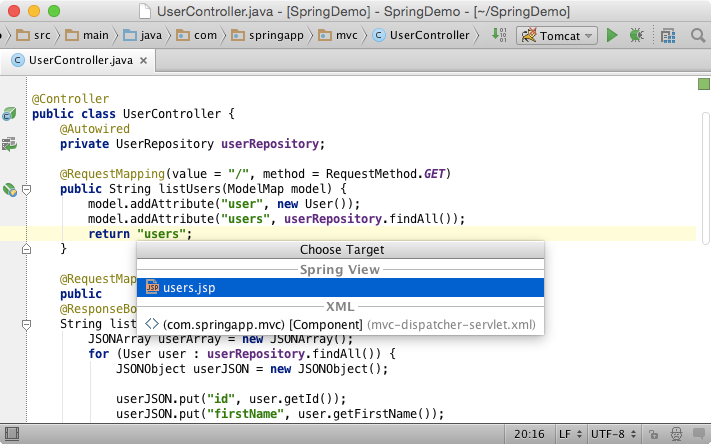Click the autowired dependencies gutter icon

coord(9,144)
